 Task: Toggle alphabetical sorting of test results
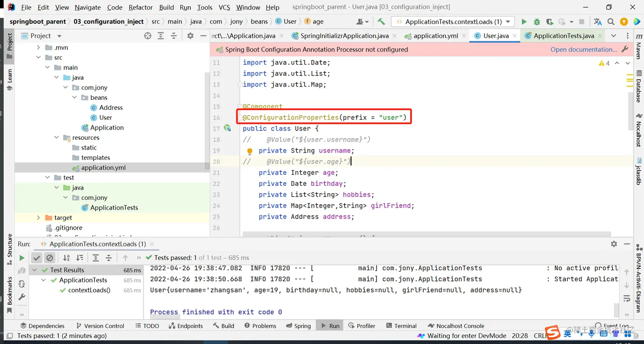click(x=66, y=258)
